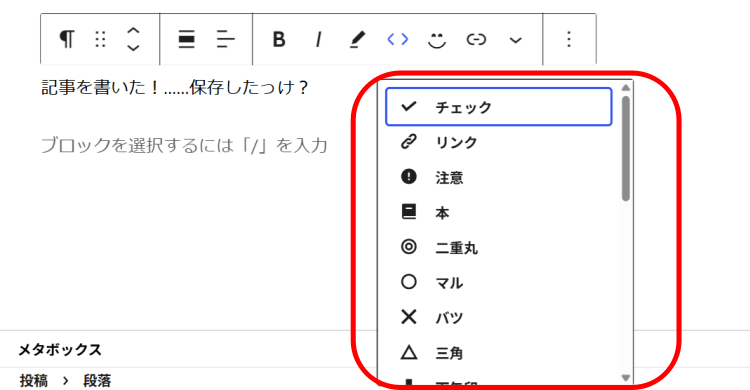This screenshot has height=390, width=750.
Task: Click 段落 in the breadcrumb
Action: pyautogui.click(x=97, y=381)
